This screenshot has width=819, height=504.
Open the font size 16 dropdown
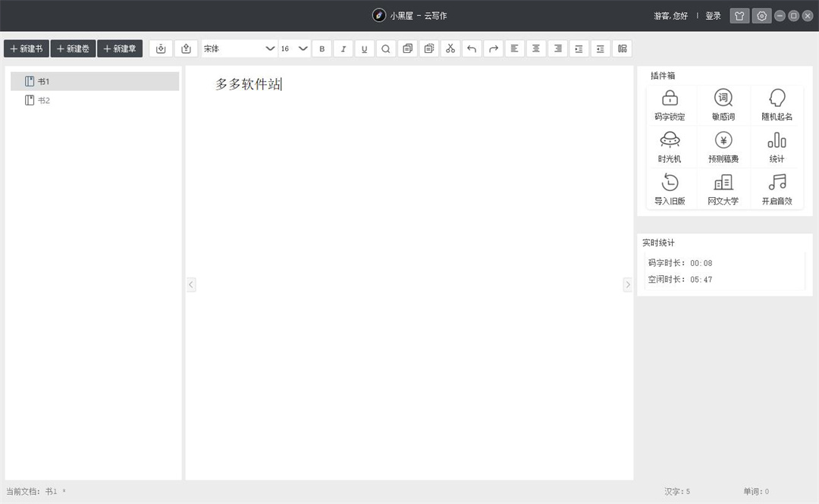tap(294, 49)
